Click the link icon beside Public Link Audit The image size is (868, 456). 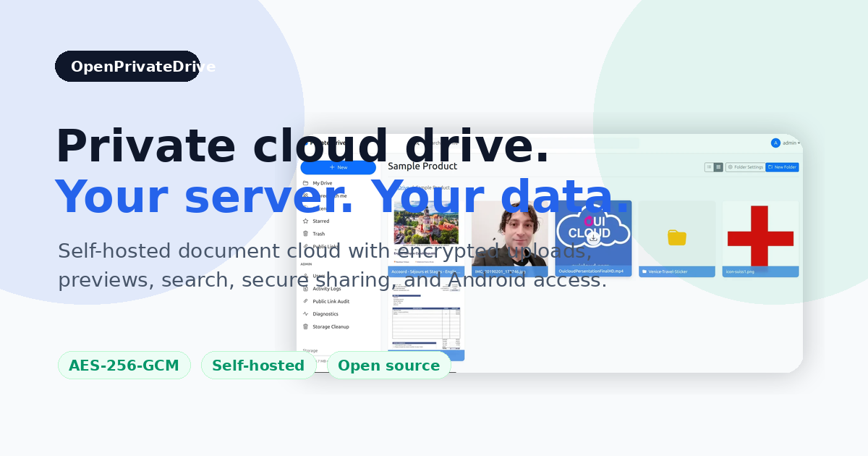[x=305, y=301]
